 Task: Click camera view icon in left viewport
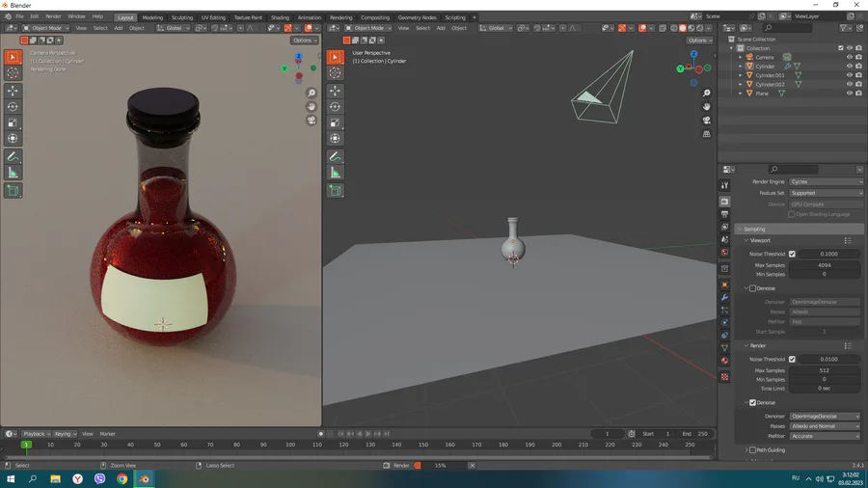[x=312, y=120]
